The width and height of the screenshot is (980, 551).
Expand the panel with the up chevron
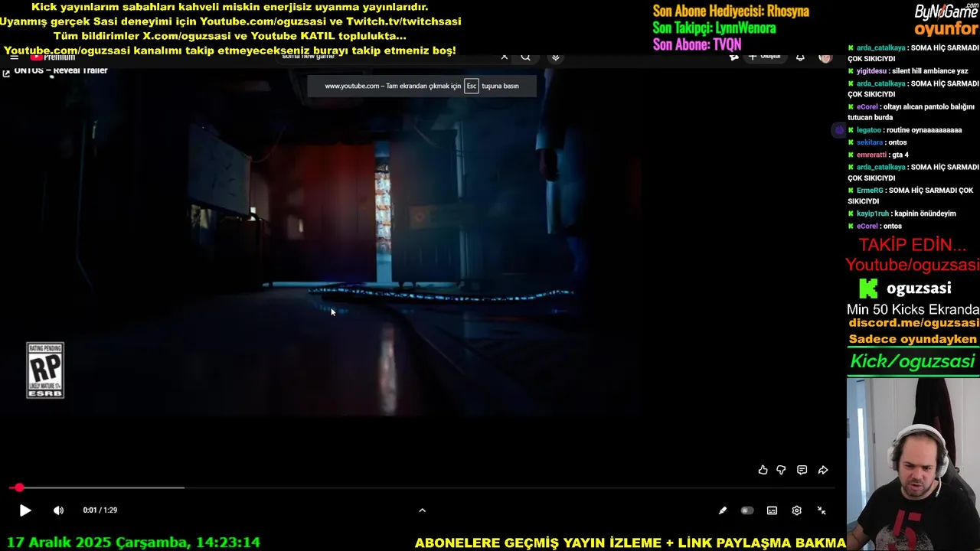click(422, 510)
